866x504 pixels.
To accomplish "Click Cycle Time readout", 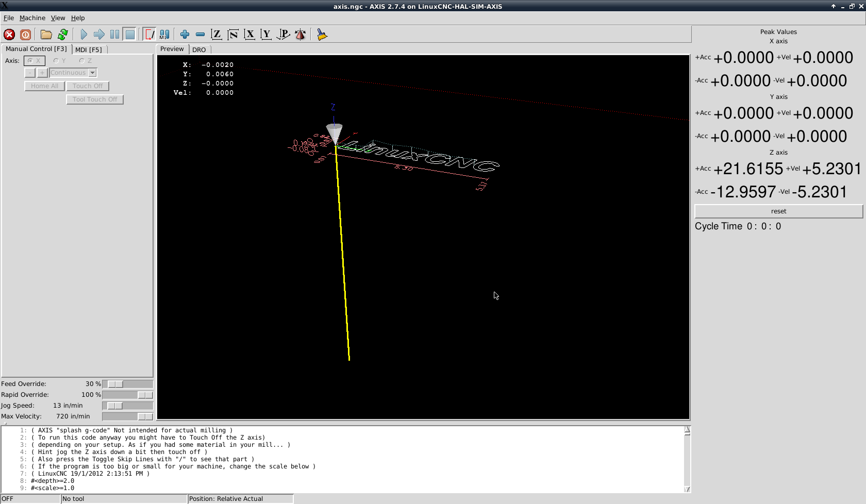I will (738, 226).
